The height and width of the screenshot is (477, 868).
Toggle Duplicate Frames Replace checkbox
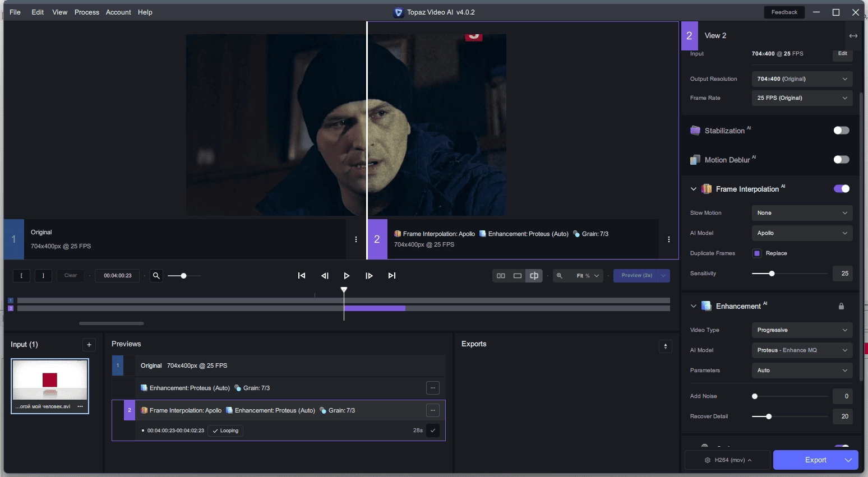[757, 253]
